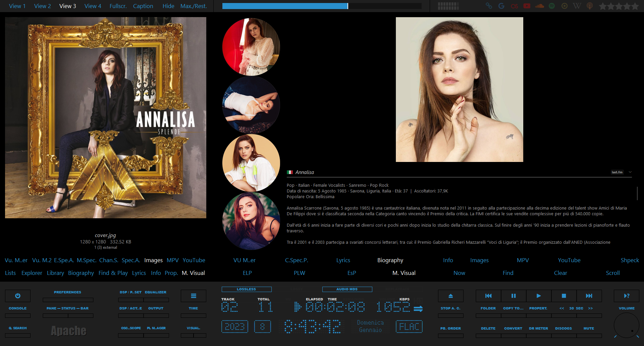Click the Annalisa Splende album cover
644x346 pixels.
(106, 118)
